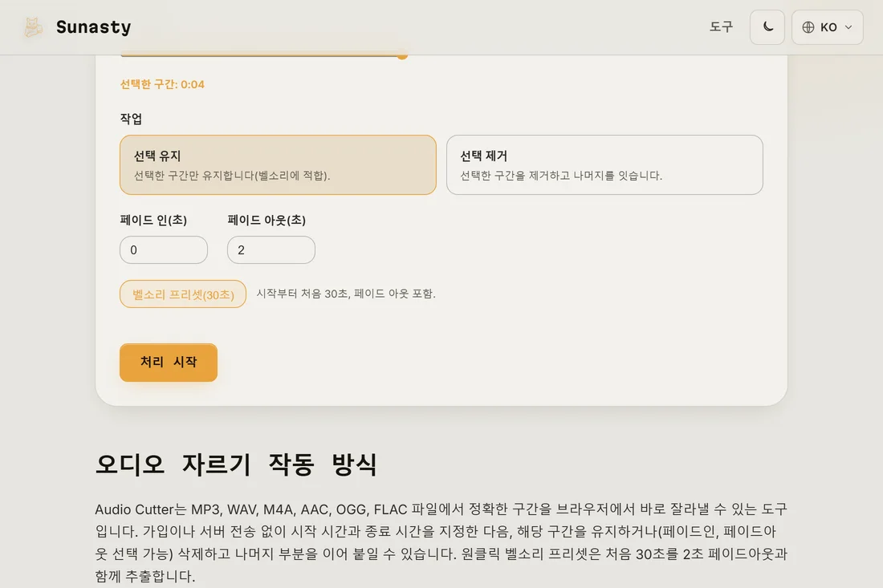Screen dimensions: 883x588
Task: Click the 페이드 인(초) label
Action: pos(153,220)
